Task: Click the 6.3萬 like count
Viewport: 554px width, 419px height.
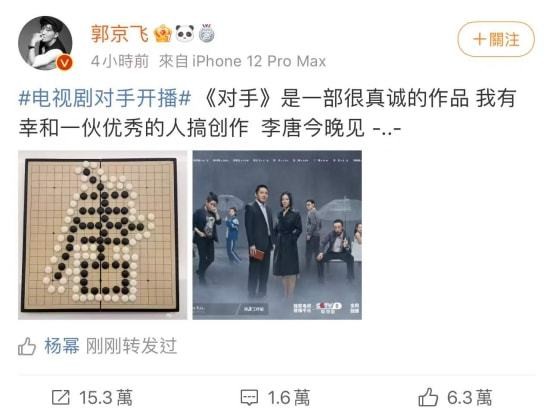Action: pyautogui.click(x=470, y=397)
